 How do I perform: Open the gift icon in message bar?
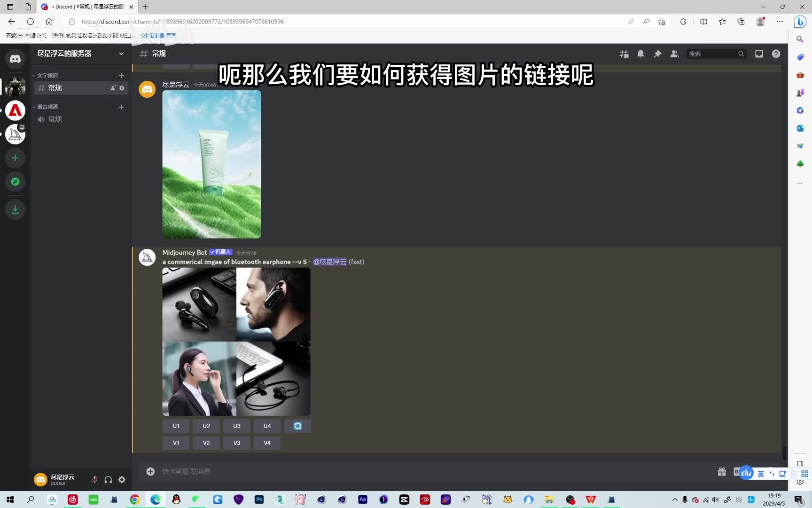point(722,472)
